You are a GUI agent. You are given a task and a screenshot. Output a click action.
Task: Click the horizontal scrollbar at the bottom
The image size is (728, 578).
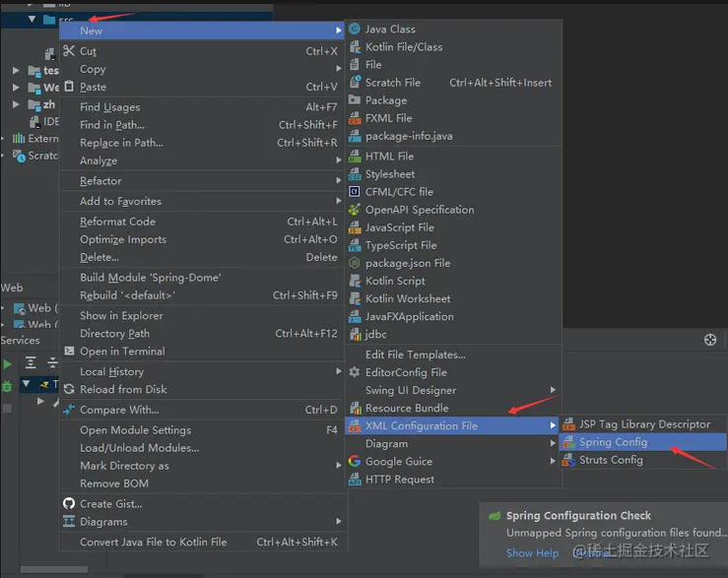point(53,569)
